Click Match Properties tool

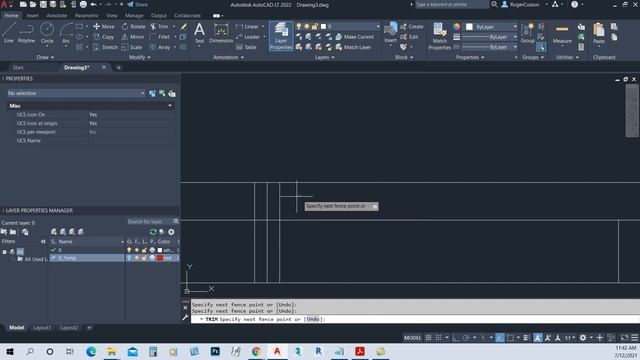pyautogui.click(x=440, y=36)
